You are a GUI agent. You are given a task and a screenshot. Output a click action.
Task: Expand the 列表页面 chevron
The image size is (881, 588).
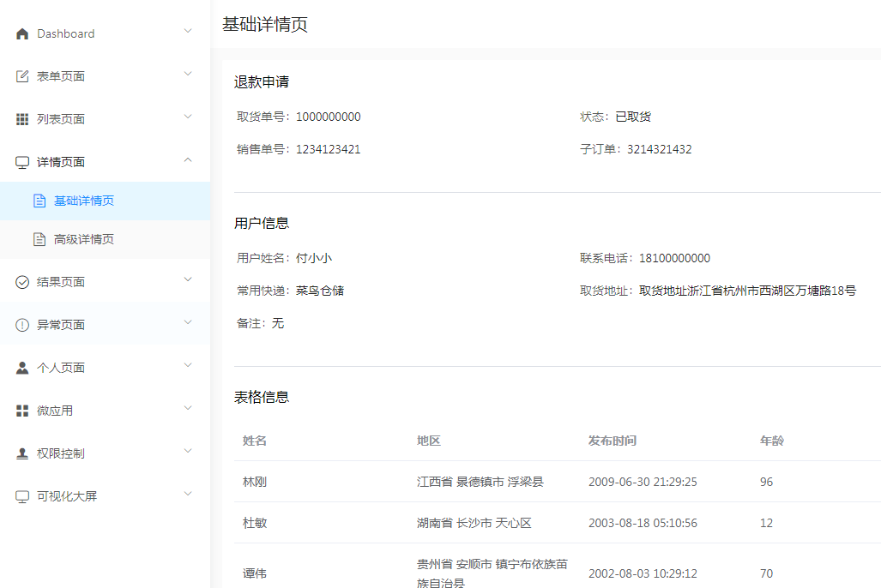188,117
